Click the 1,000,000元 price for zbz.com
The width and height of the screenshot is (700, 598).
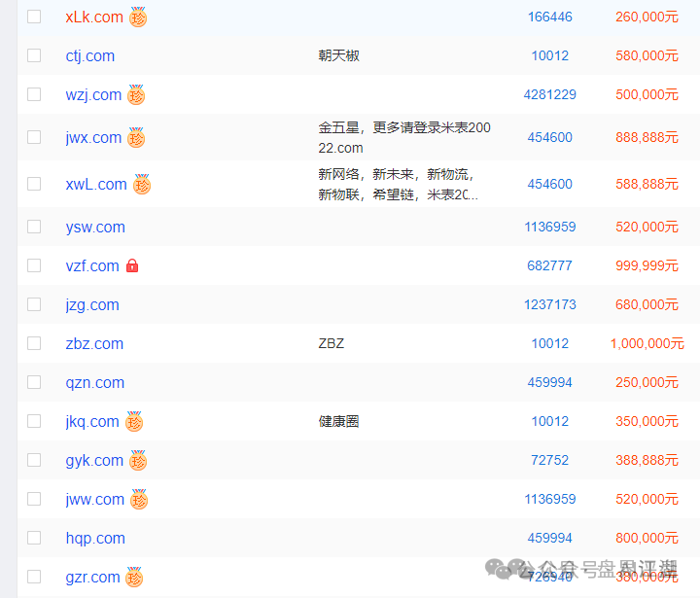coord(647,343)
